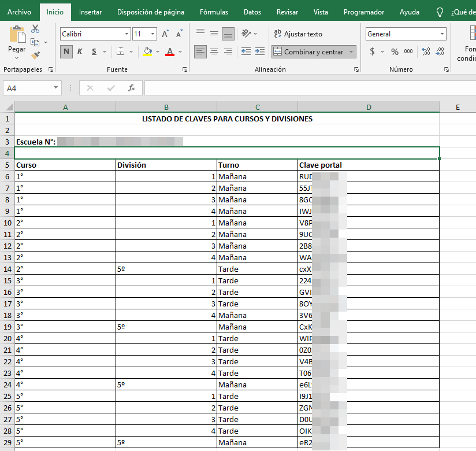This screenshot has width=476, height=451.
Task: Click the Decrease Decimal icon
Action: tap(440, 51)
